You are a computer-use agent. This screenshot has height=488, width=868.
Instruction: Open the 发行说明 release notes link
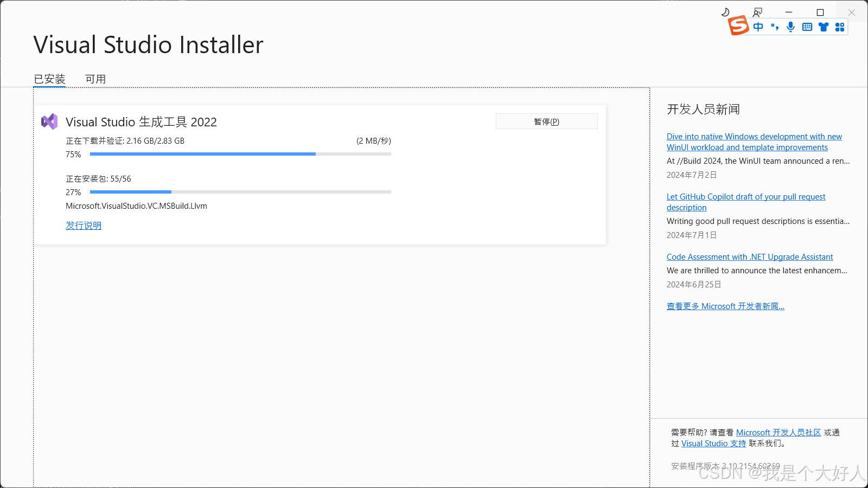click(x=84, y=226)
